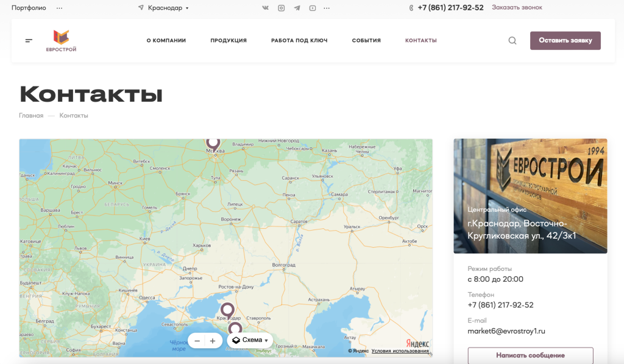Open the VK social page
624x364 pixels.
pyautogui.click(x=265, y=8)
